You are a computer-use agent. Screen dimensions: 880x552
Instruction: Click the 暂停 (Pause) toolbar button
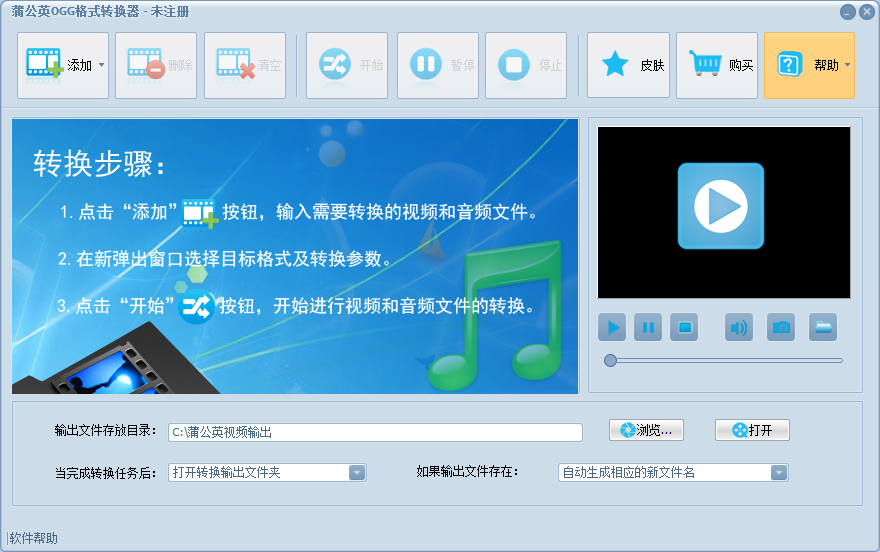coord(437,65)
